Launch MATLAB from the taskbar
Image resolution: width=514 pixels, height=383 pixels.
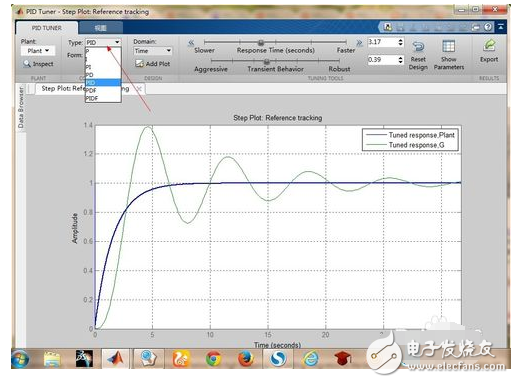(x=115, y=359)
